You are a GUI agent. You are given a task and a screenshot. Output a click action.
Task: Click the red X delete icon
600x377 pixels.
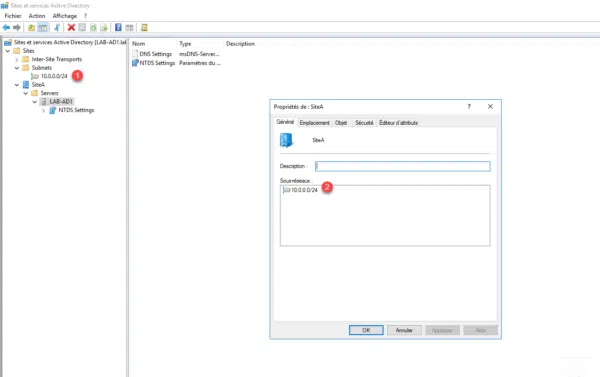71,28
